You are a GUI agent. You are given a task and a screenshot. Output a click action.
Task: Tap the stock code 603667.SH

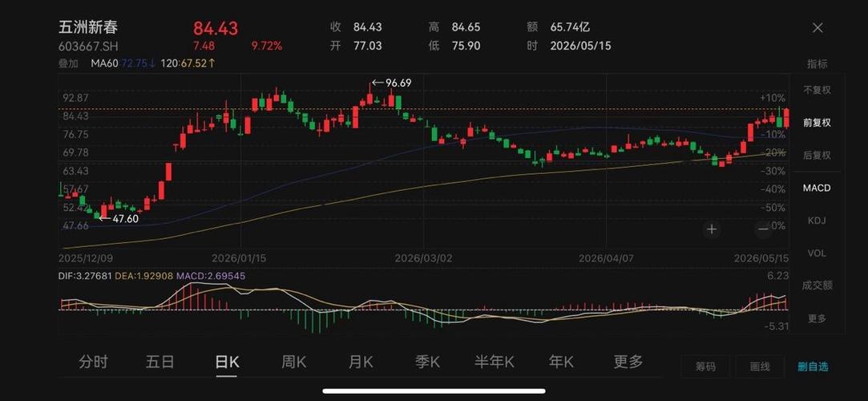[x=89, y=46]
